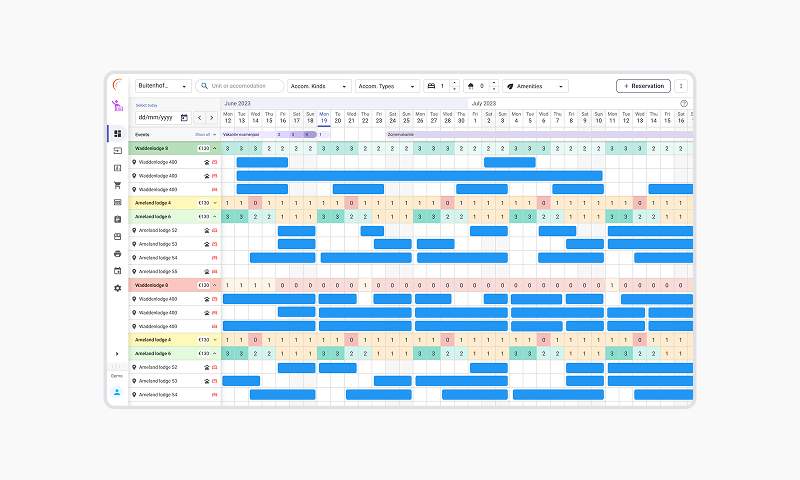Go to the previous date range arrow
This screenshot has width=800, height=480.
click(x=199, y=117)
